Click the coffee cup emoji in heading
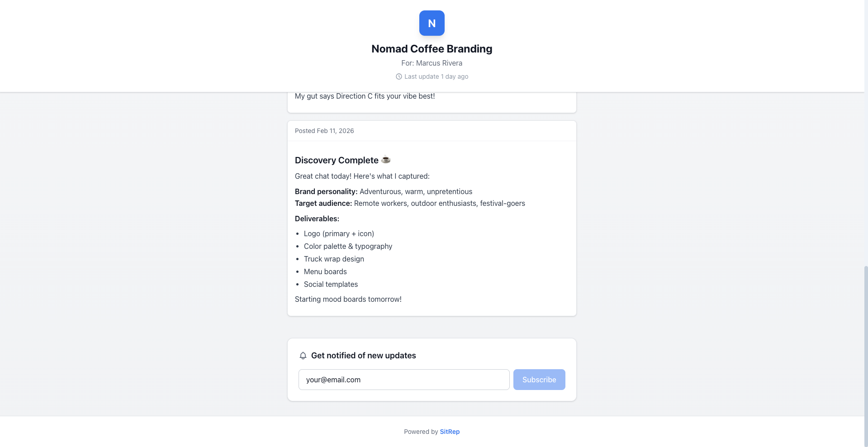 (x=386, y=159)
